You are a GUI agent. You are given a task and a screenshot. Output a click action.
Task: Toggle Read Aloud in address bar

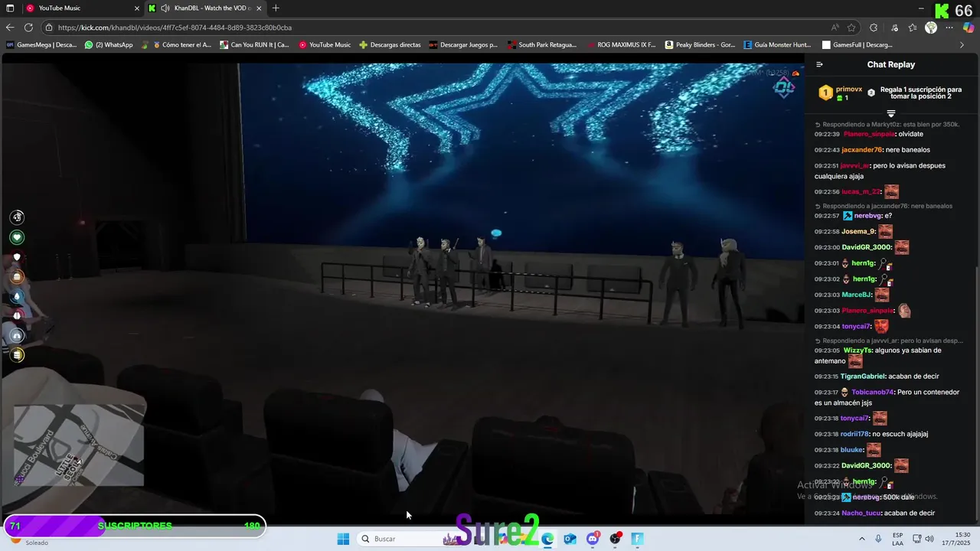[x=835, y=28]
